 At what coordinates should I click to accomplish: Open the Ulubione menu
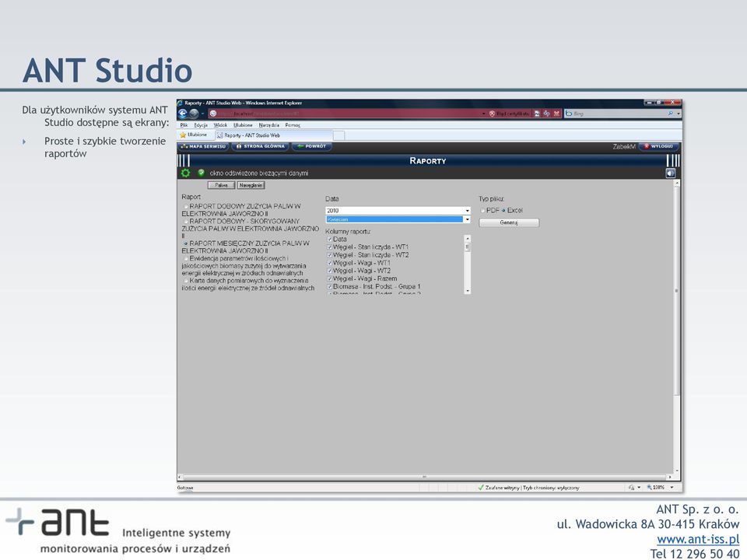pos(243,125)
